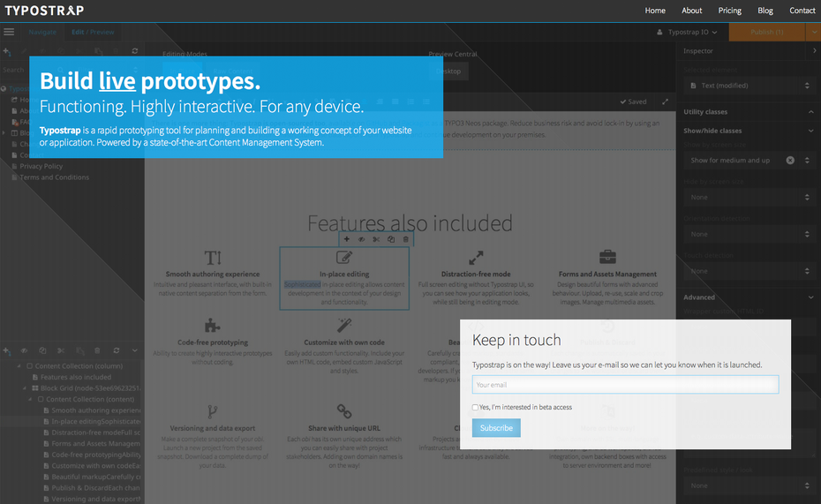The width and height of the screenshot is (821, 504).
Task: Collapse the Advanced section
Action: pyautogui.click(x=811, y=297)
